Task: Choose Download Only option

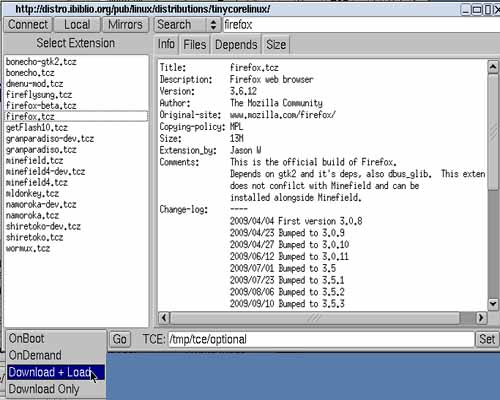Action: tap(56, 389)
